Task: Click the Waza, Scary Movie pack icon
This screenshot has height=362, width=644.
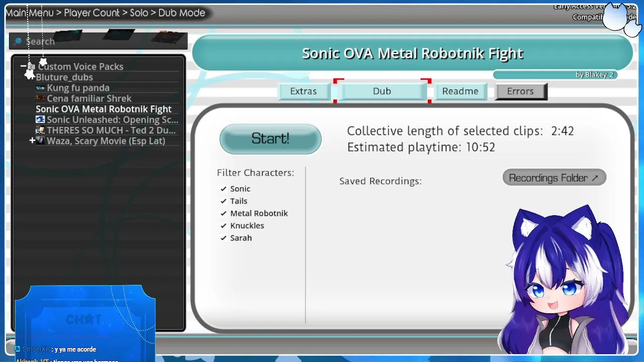Action: (x=40, y=141)
